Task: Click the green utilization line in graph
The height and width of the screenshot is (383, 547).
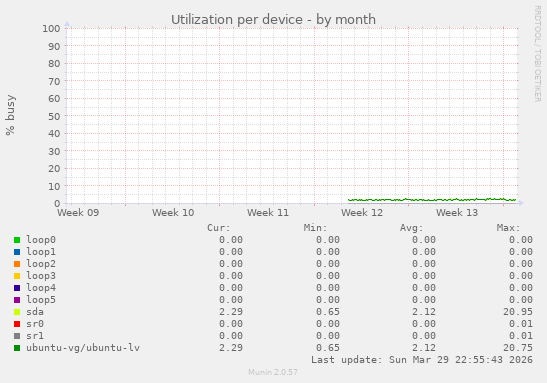Action: point(432,200)
